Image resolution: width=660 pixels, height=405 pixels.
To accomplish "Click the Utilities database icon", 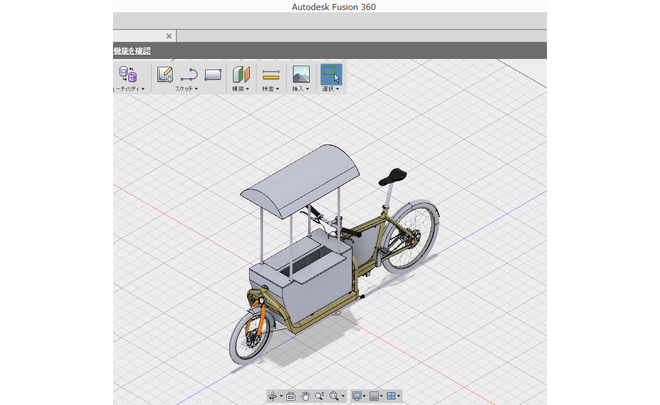I will pos(129,74).
